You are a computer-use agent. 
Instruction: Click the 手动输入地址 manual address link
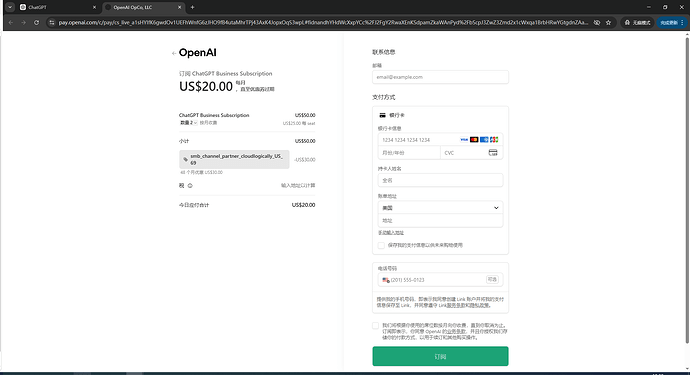(391, 233)
